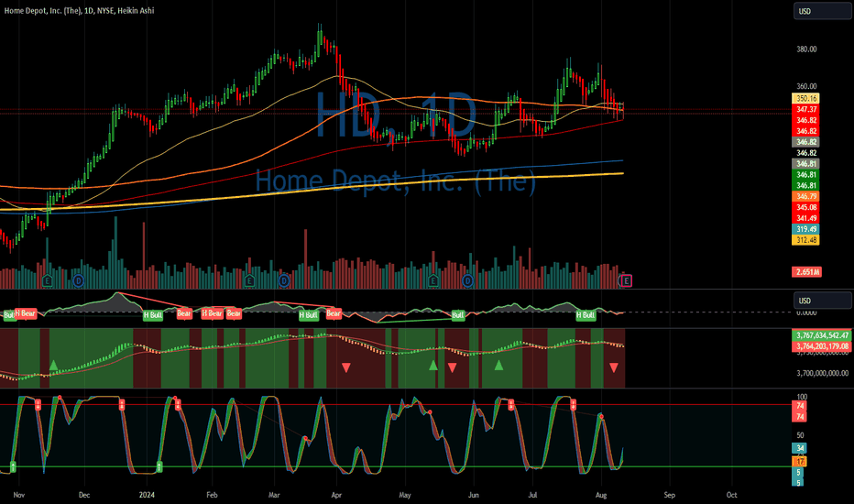The height and width of the screenshot is (504, 854).
Task: Click the 2.651M volume label
Action: click(806, 272)
